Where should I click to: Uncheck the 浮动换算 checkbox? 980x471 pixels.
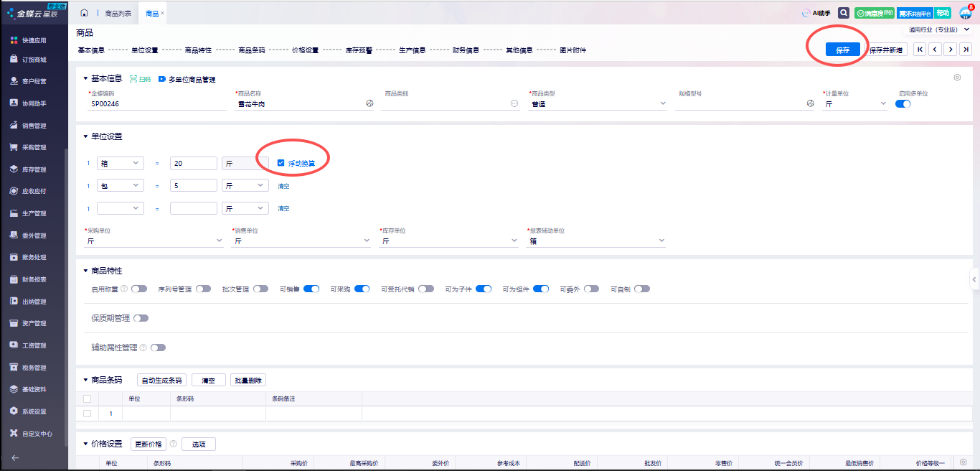(x=281, y=163)
